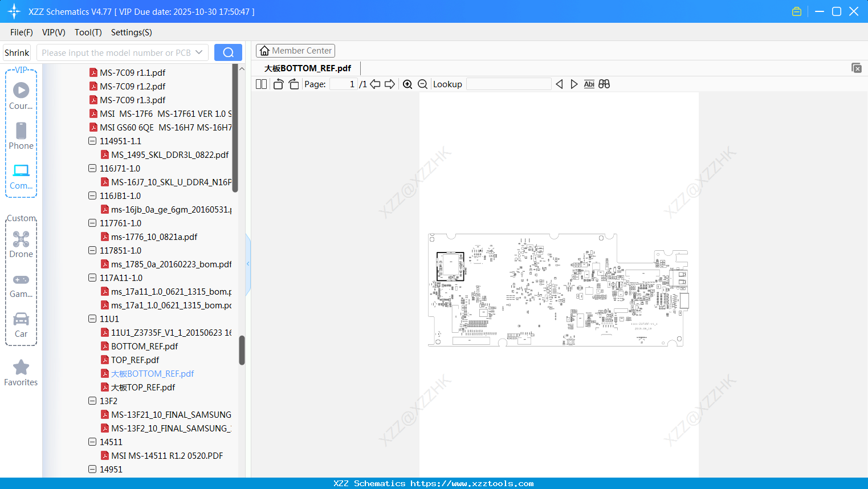868x489 pixels.
Task: Select the Computer category in sidebar
Action: 21,176
